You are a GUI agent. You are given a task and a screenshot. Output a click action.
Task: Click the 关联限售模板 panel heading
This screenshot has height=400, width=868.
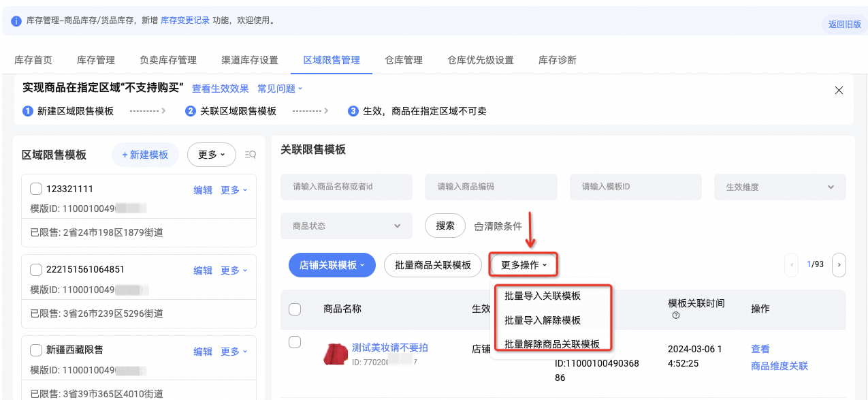point(313,149)
